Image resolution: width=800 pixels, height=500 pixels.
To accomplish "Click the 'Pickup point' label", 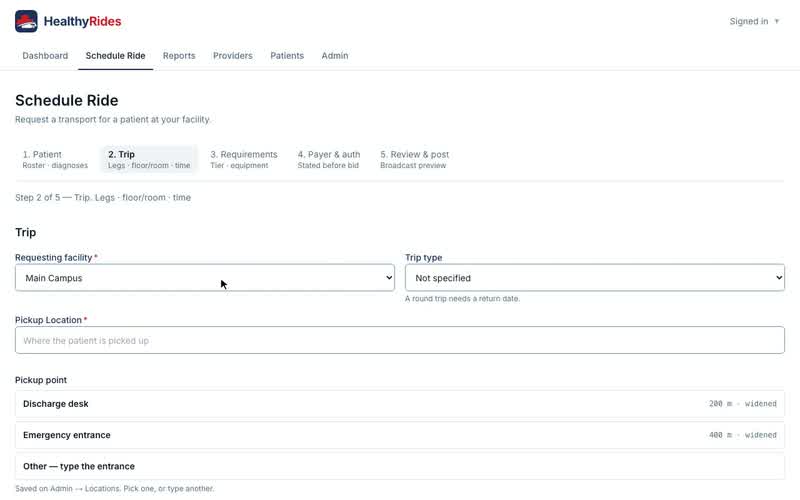I will click(41, 380).
